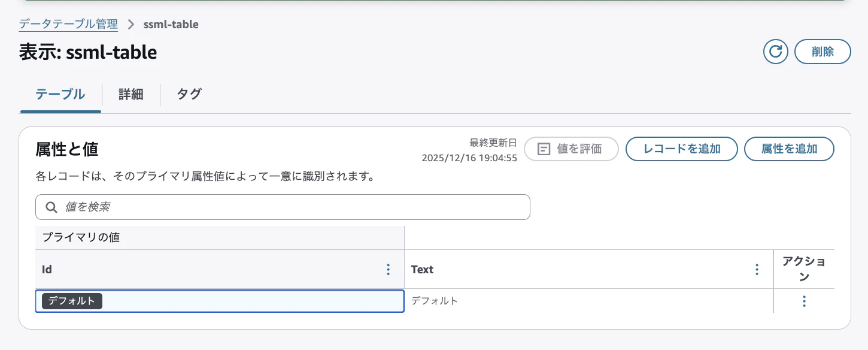
Task: Focus the 値を検索 search field
Action: click(283, 207)
